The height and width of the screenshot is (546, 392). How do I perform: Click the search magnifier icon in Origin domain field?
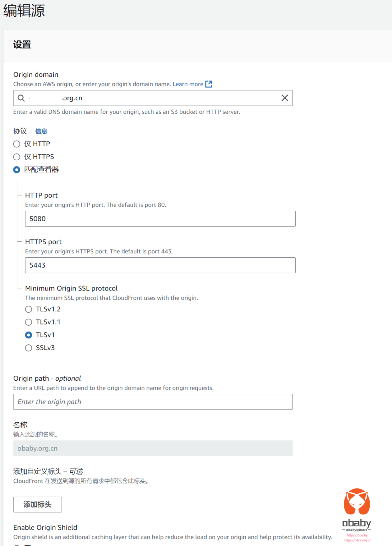[21, 98]
